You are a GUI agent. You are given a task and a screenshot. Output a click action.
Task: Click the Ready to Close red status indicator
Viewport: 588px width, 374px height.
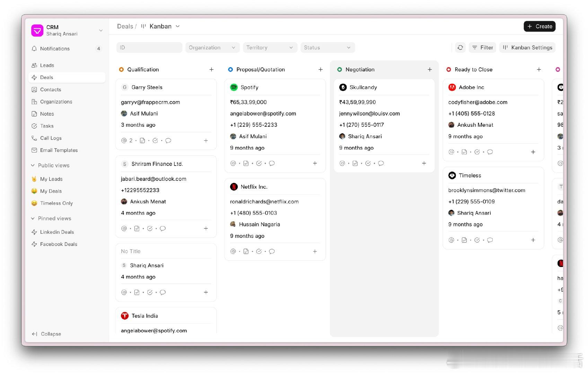tap(449, 70)
